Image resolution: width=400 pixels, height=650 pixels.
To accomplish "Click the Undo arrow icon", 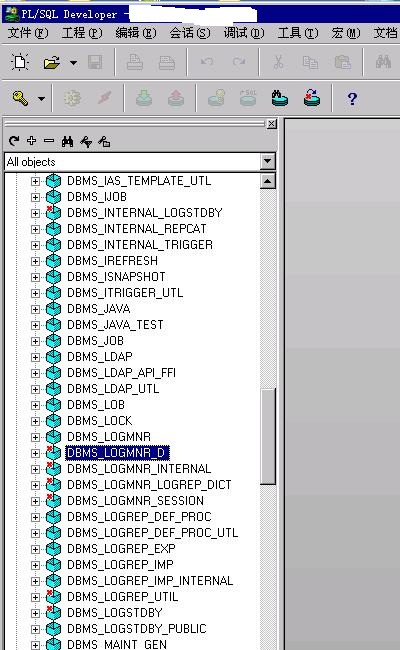I will (207, 63).
